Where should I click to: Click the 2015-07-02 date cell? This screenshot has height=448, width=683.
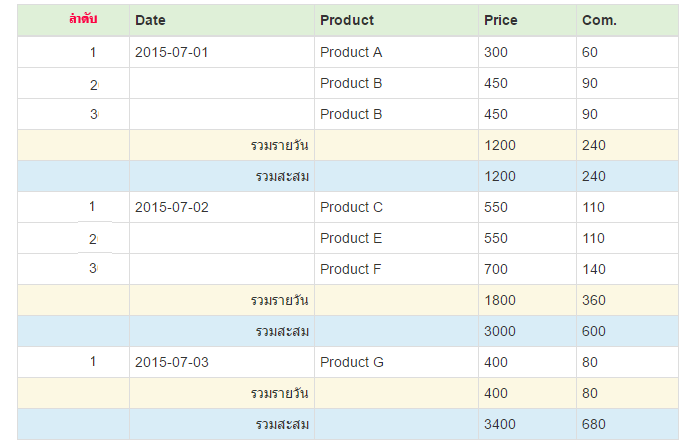172,207
